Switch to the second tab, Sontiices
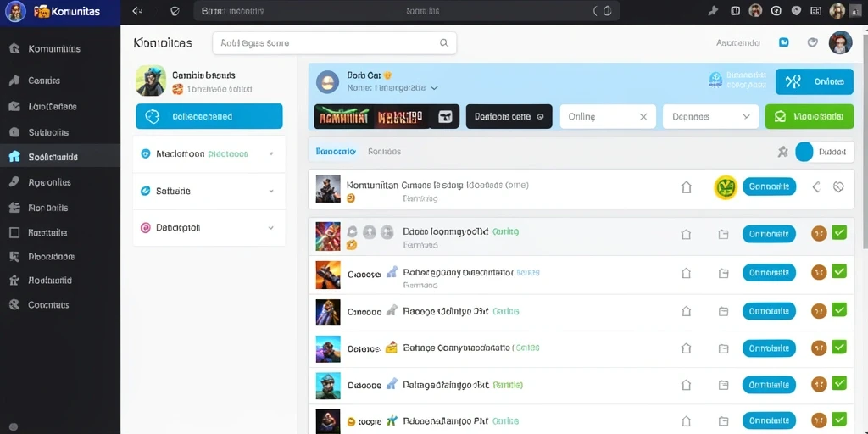Screen dimensions: 868x434 pyautogui.click(x=384, y=151)
